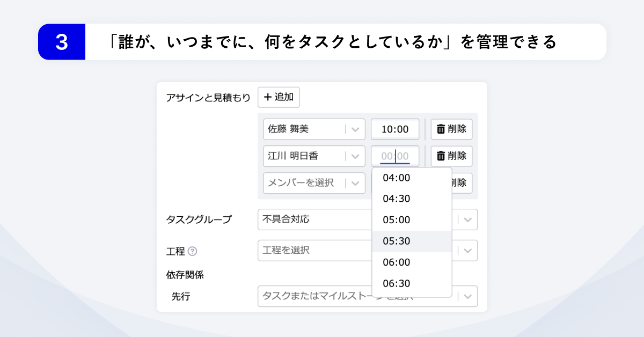Viewport: 644px width, 337px height.
Task: Open the メンバーを選択 dropdown chevron
Action: 355,183
